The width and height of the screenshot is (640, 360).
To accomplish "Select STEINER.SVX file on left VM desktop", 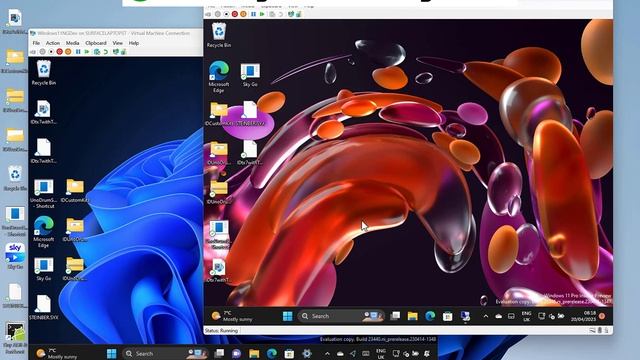I will [43, 308].
